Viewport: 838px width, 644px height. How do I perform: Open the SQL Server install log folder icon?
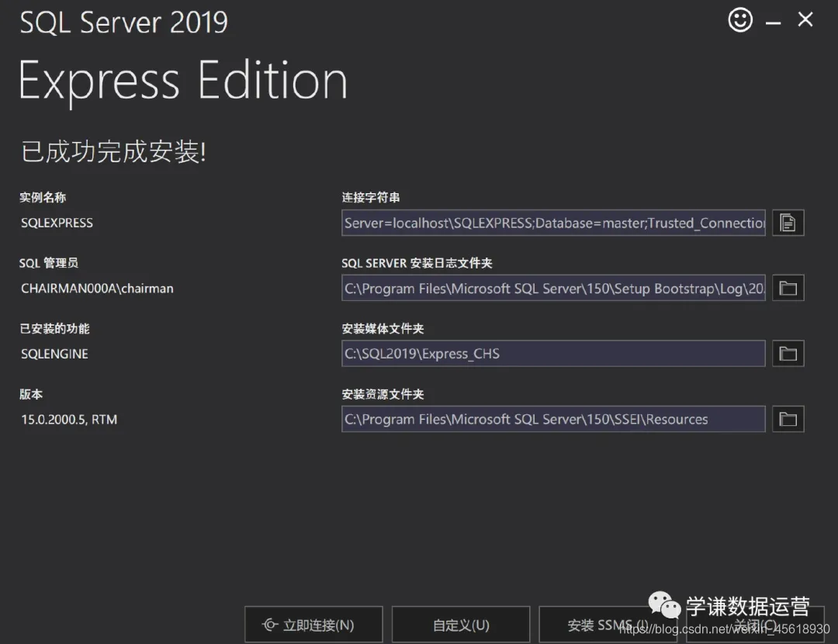(x=788, y=288)
